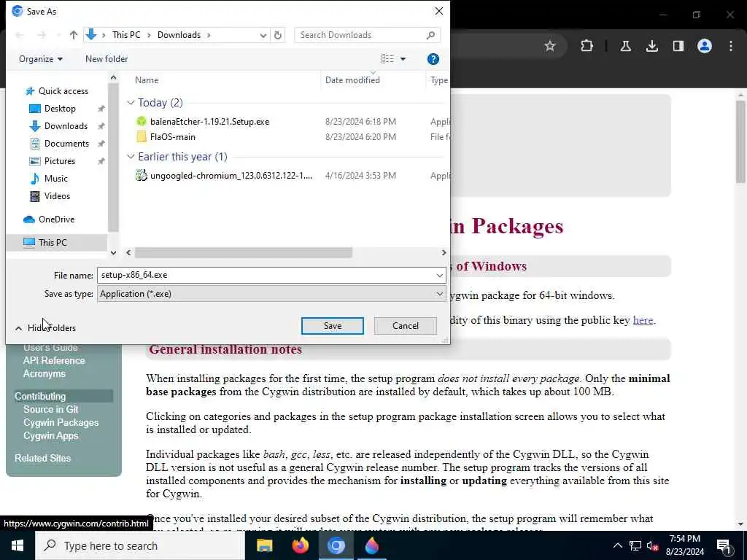Open the API Reference sidebar link
The image size is (747, 560).
coord(54,361)
